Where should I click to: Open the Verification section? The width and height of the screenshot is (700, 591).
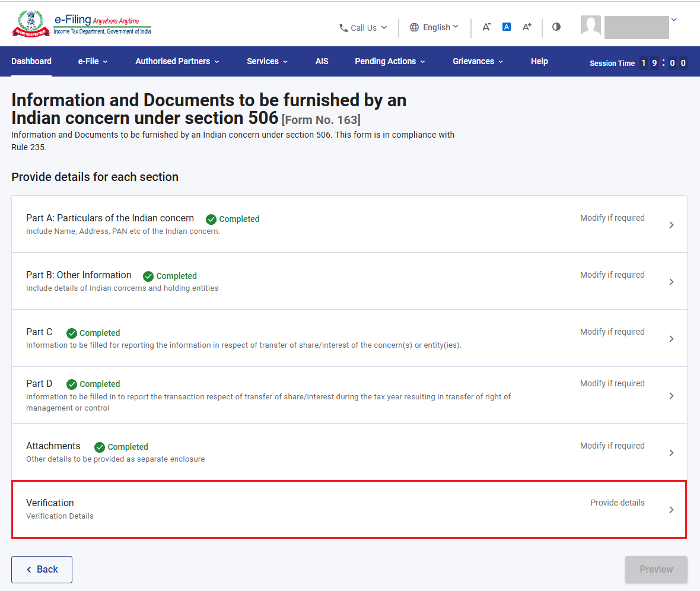point(349,510)
